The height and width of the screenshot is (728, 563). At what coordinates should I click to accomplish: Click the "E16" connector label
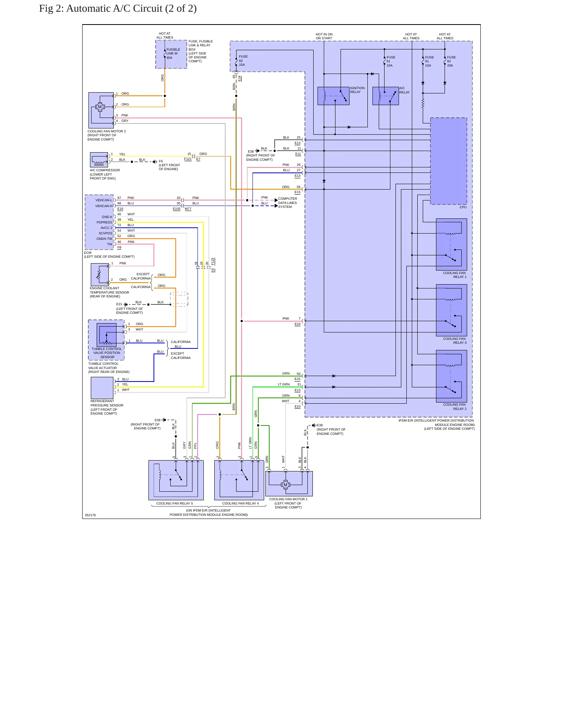point(120,209)
